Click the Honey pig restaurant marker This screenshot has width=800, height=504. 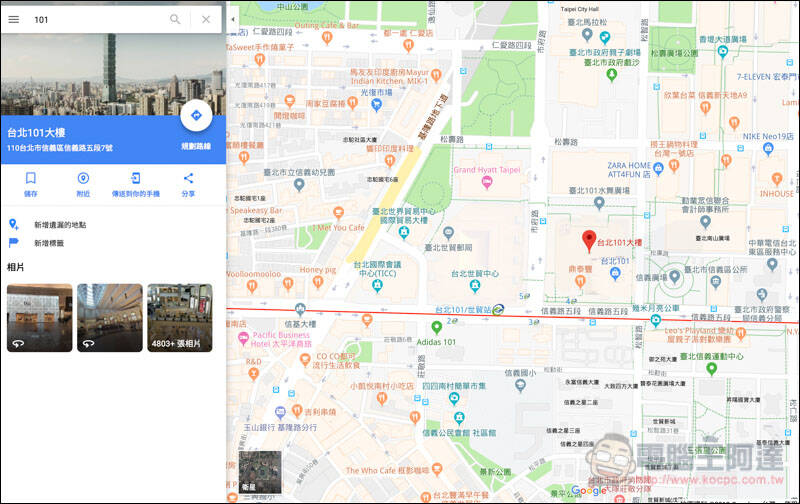click(x=318, y=281)
